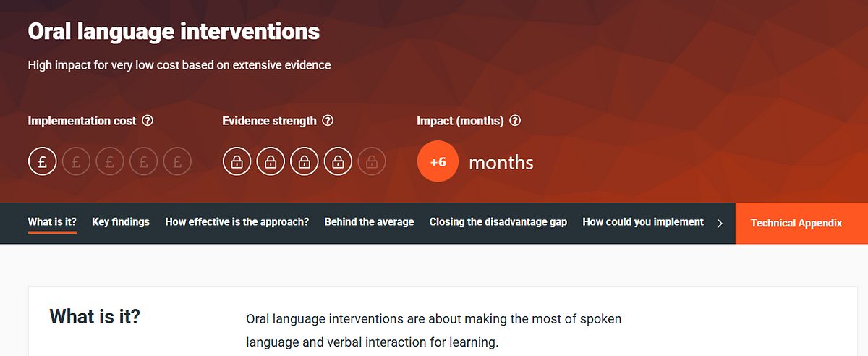Open the Technical Appendix button

tap(796, 223)
